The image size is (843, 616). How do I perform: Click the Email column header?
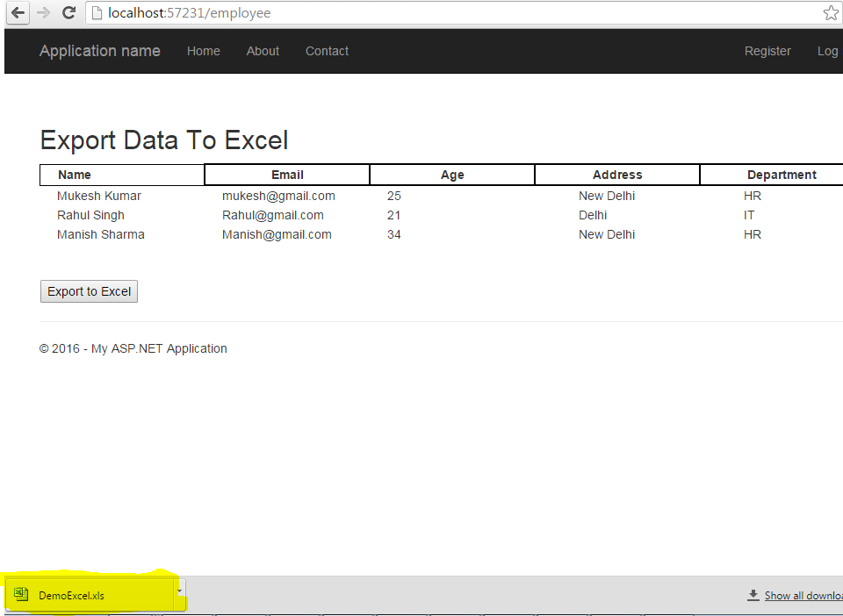tap(287, 175)
